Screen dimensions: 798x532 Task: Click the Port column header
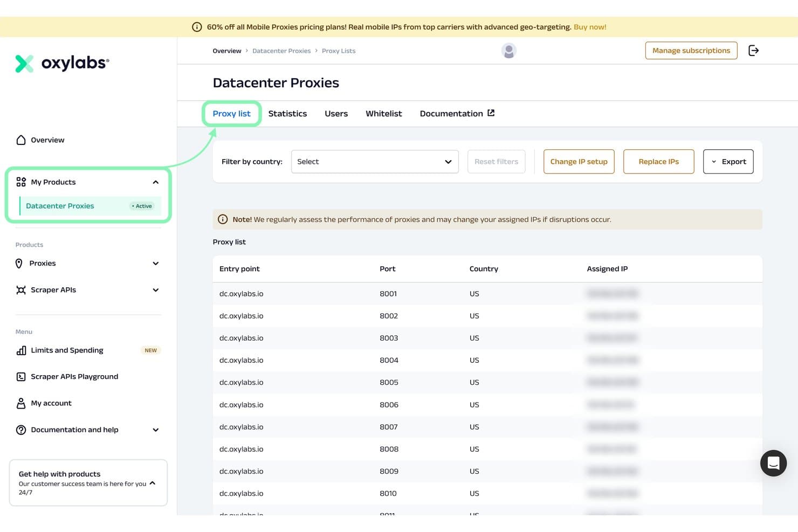point(387,269)
